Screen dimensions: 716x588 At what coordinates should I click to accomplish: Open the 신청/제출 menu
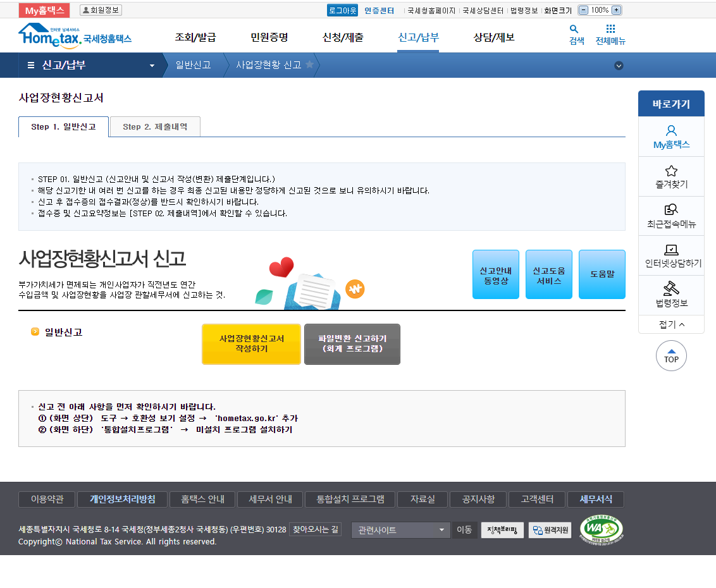point(343,37)
